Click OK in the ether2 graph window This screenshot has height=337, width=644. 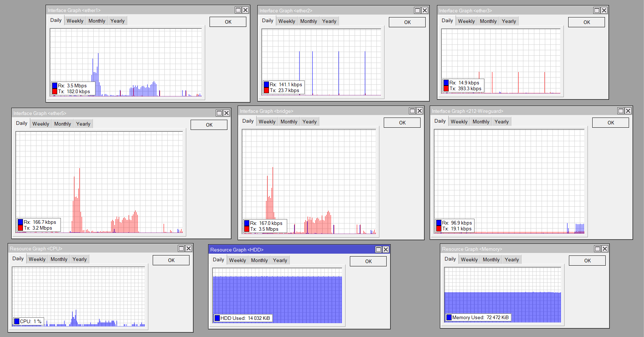tap(407, 22)
